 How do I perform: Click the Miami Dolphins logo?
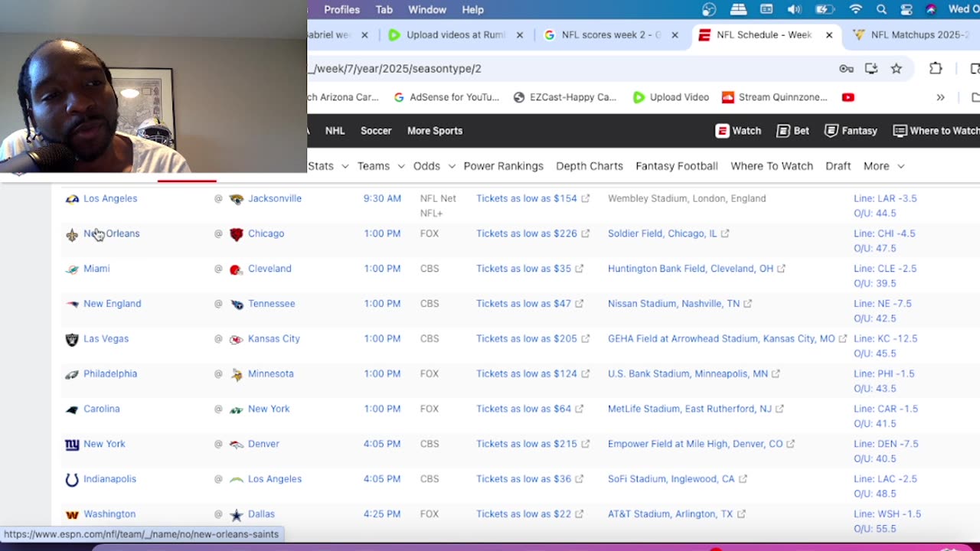click(72, 269)
